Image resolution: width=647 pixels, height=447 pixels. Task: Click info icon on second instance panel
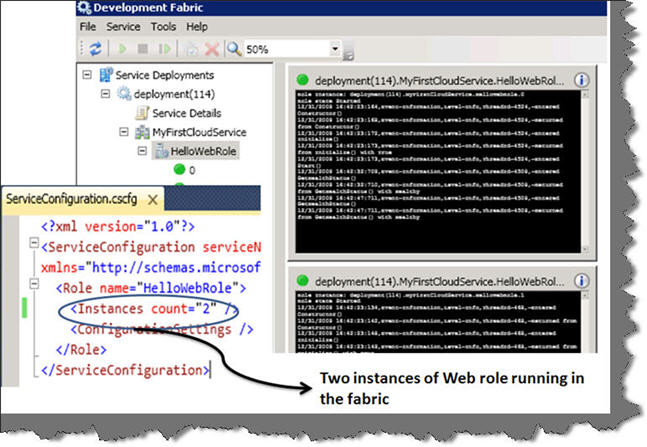pos(582,281)
